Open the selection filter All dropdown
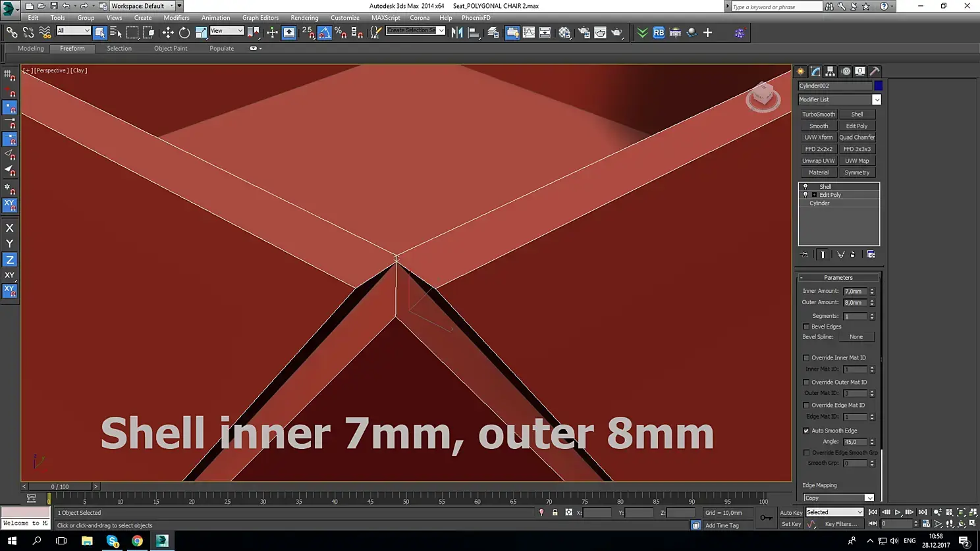 (x=73, y=31)
